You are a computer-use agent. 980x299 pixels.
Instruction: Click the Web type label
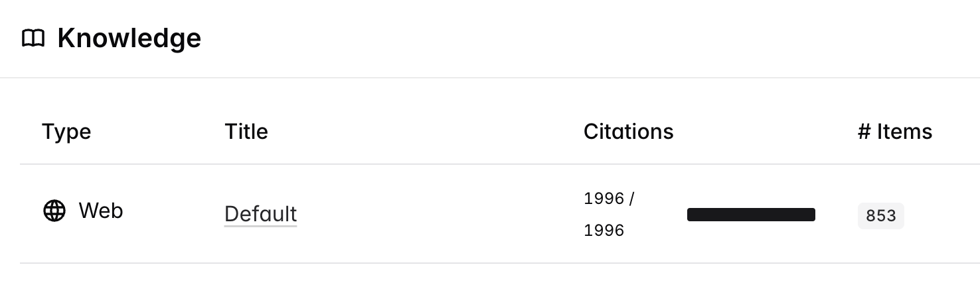(x=101, y=211)
